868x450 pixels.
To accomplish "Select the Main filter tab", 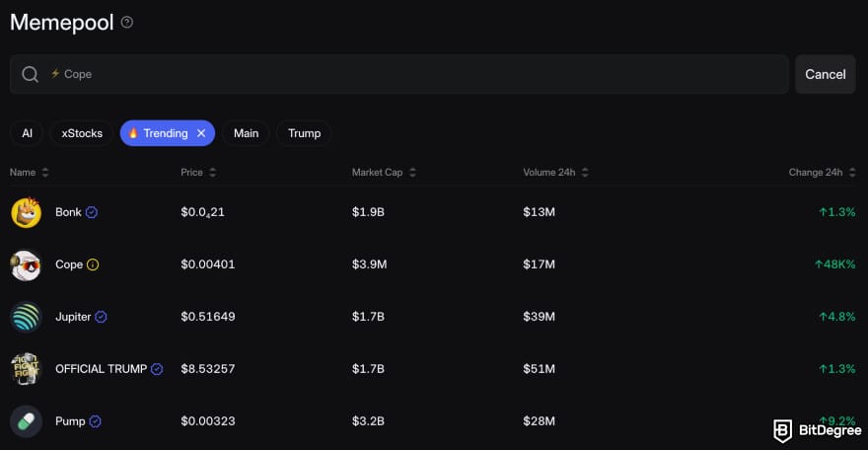I will (246, 133).
